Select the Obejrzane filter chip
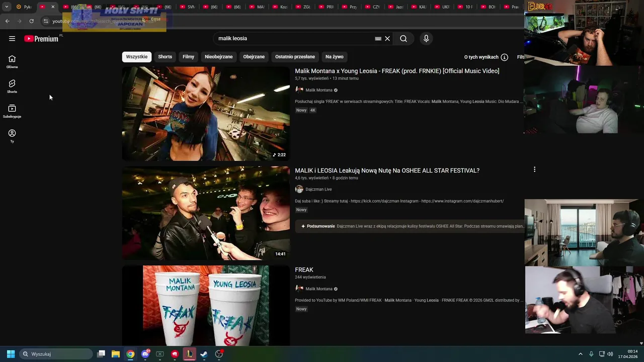Image resolution: width=644 pixels, height=362 pixels. (x=254, y=57)
